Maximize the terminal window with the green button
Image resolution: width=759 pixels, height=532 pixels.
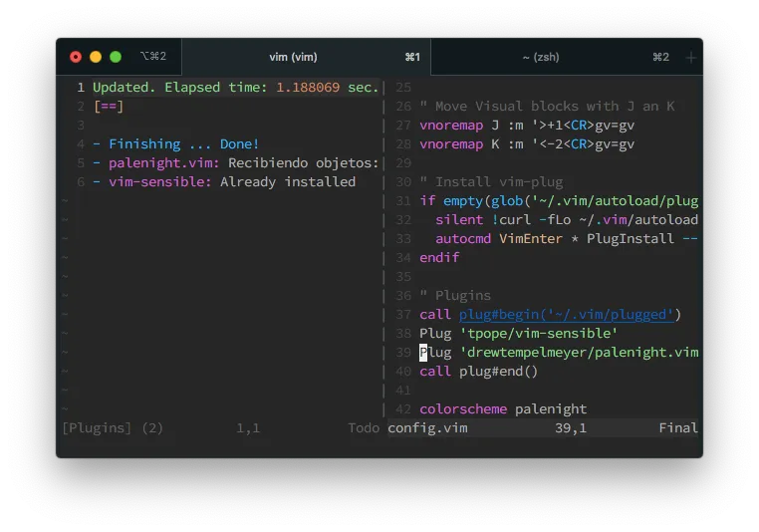pos(116,57)
